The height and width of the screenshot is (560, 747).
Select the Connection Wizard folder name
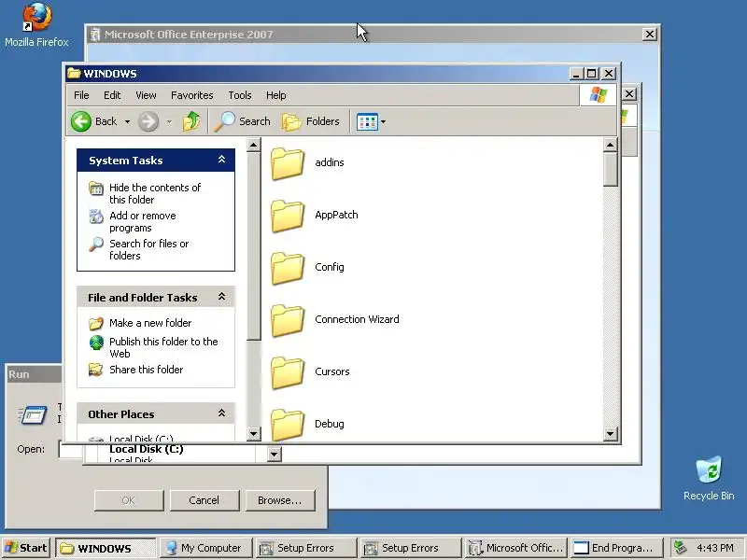[357, 319]
